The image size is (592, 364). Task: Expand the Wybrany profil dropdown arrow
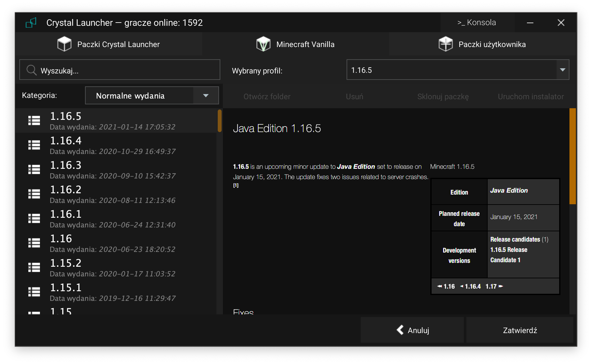pyautogui.click(x=562, y=70)
